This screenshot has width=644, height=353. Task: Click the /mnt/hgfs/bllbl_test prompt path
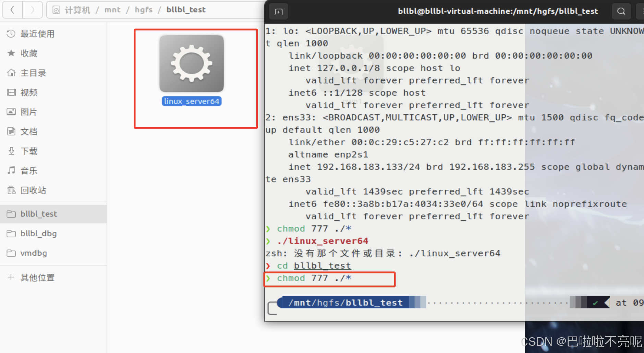click(344, 303)
